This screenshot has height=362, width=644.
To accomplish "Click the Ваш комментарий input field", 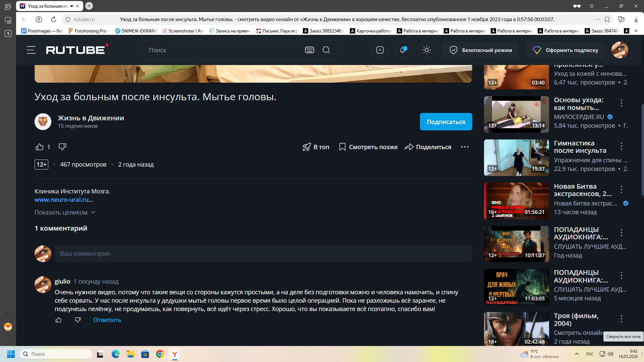I will 263,254.
